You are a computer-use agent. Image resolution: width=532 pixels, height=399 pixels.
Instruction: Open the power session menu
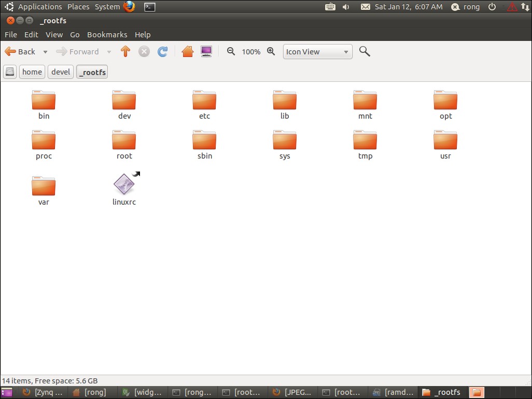point(492,7)
